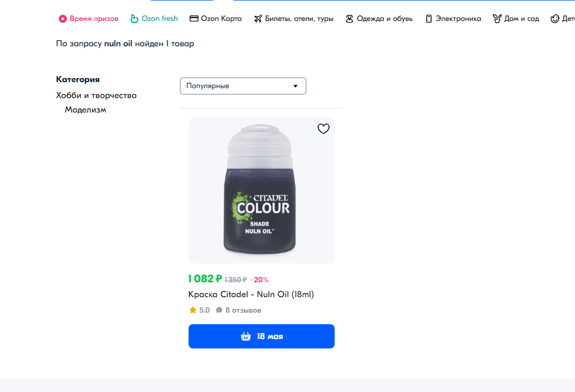Click the Дом и сад plant icon
The width and height of the screenshot is (575, 392).
click(497, 19)
